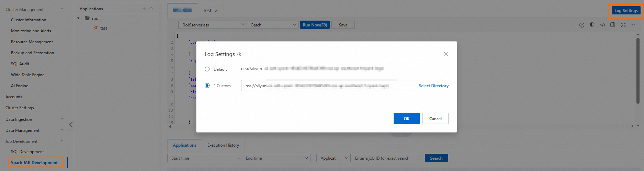Open the three-dots more options menu
644x171 pixels.
coord(633,25)
